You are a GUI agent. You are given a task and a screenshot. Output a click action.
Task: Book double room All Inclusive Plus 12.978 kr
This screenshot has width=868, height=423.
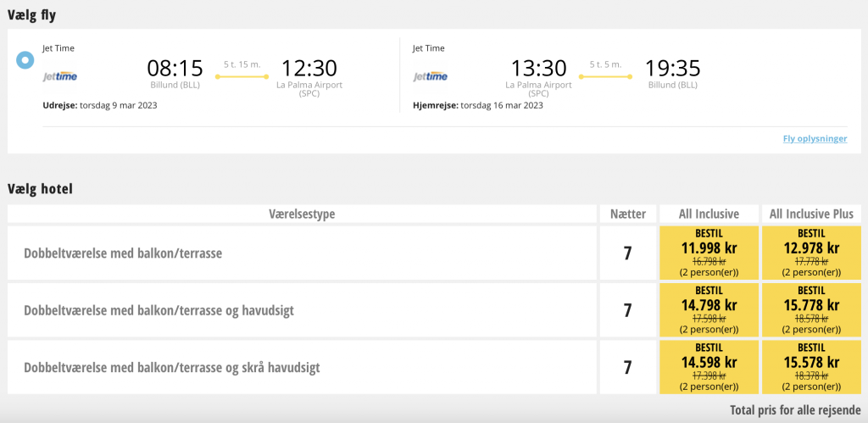(811, 253)
